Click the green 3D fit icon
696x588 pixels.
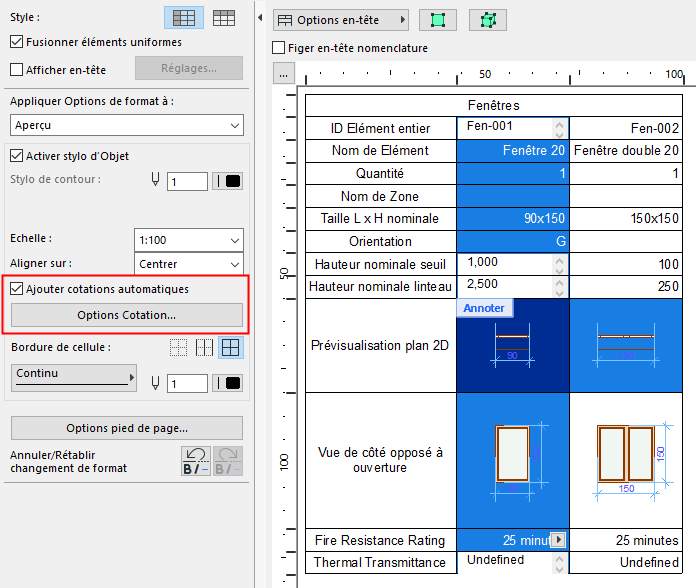tap(488, 20)
